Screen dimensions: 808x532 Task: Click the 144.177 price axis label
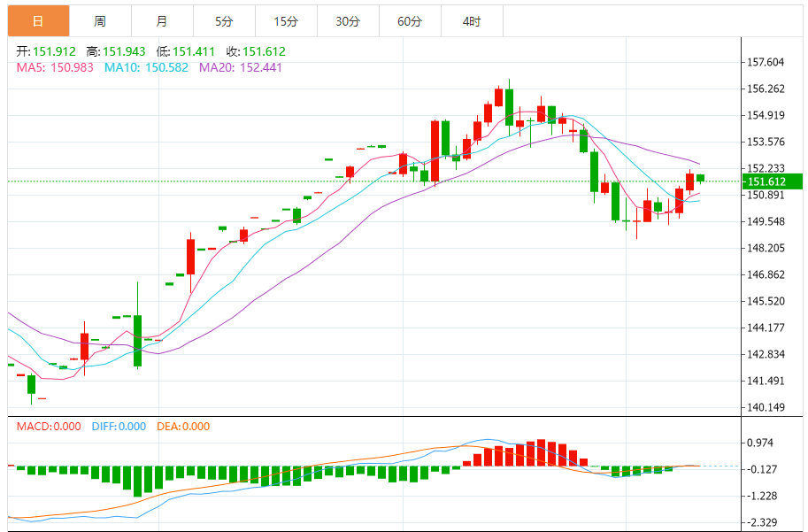pyautogui.click(x=766, y=328)
